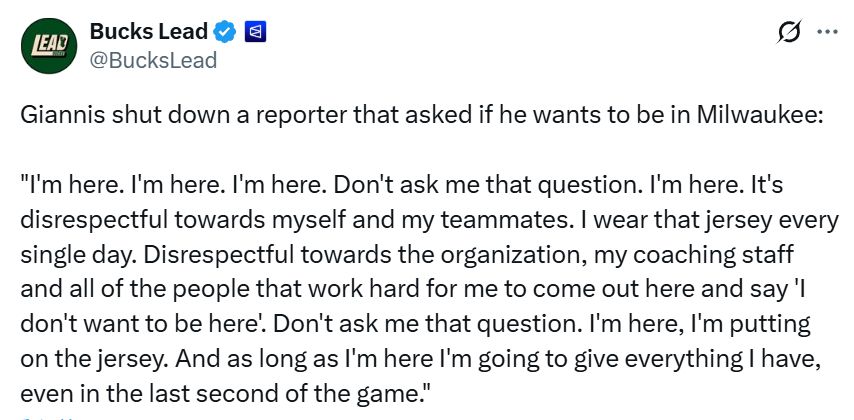This screenshot has width=854, height=420.
Task: Click the blue verified checkmark badge
Action: click(226, 33)
